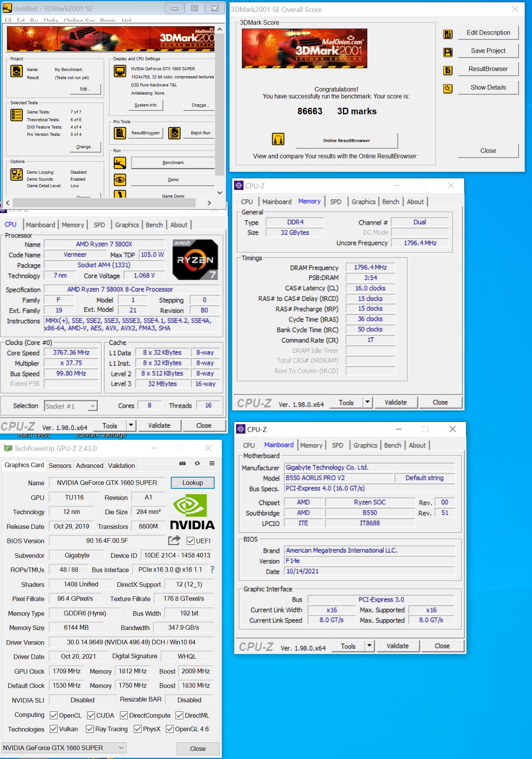Click the horizontal scrollbar in 3DMark2001 window

pyautogui.click(x=104, y=203)
